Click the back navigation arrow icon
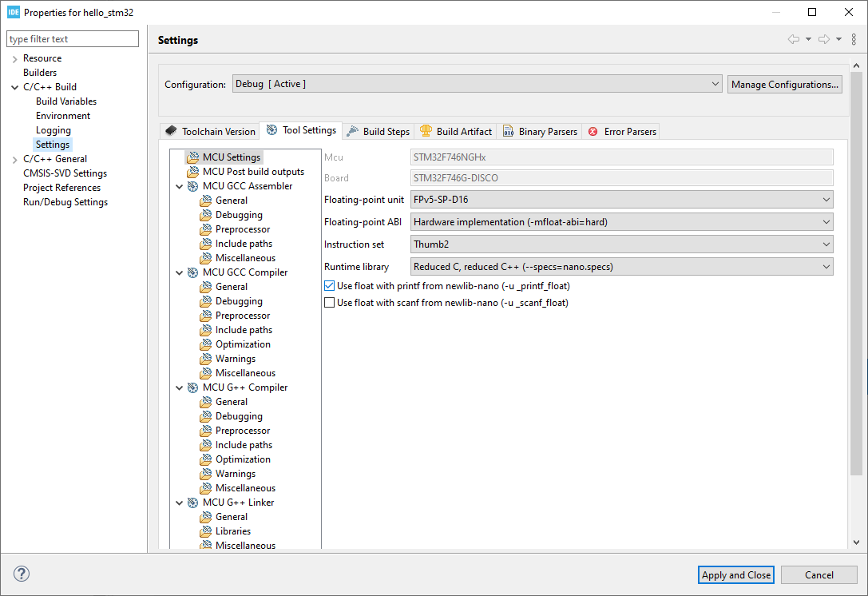868x596 pixels. [x=793, y=39]
